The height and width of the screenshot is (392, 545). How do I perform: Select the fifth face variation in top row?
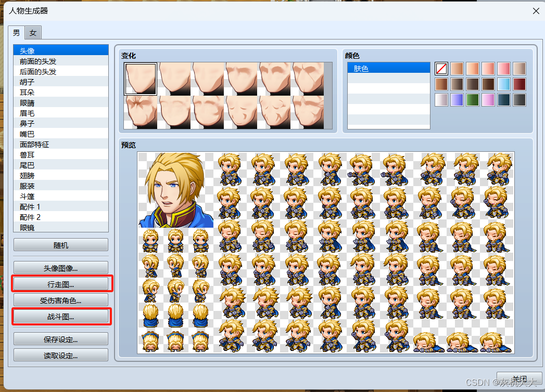(274, 79)
